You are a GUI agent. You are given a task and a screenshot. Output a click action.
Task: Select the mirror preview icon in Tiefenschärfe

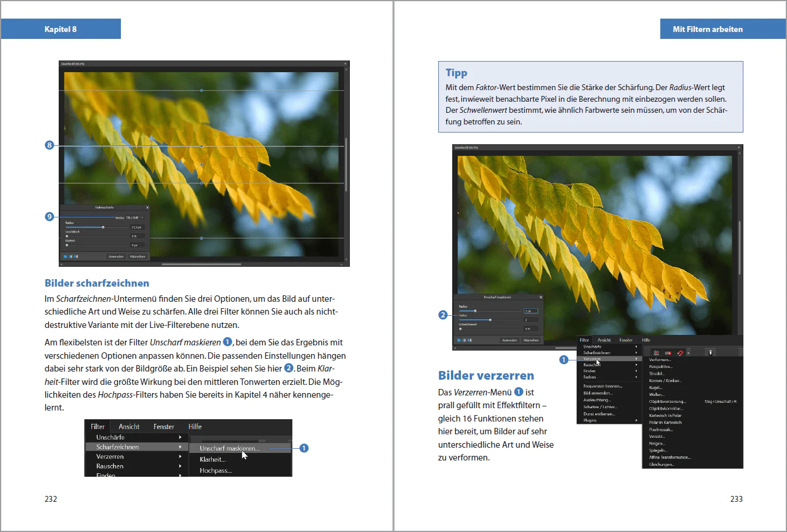76,256
